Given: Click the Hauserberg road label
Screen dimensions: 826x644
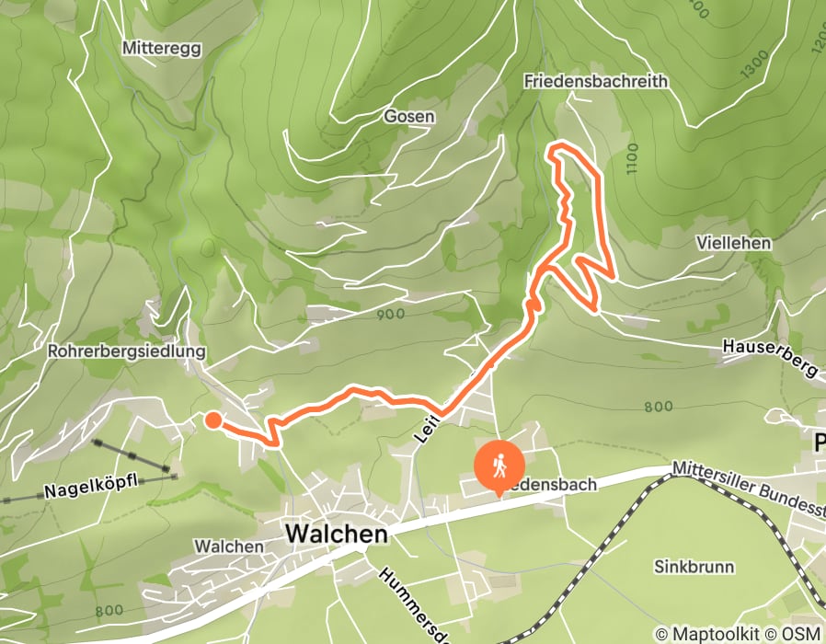Looking at the screenshot, I should (770, 358).
